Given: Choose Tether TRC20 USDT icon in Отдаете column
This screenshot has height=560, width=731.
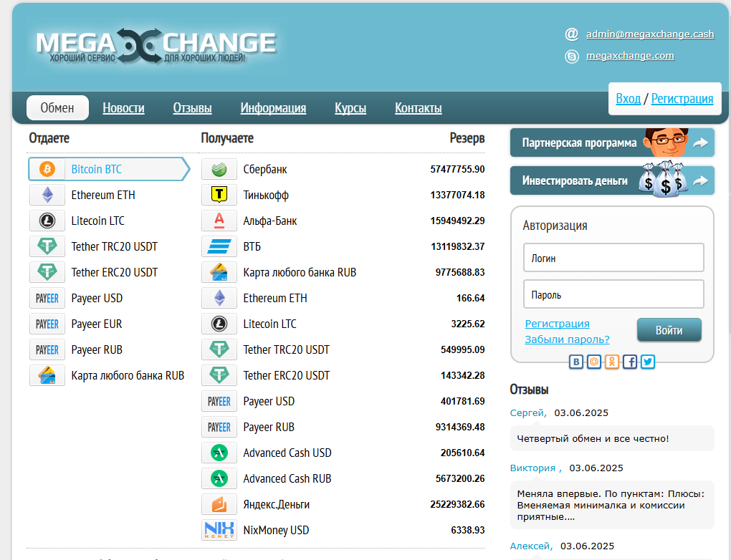Looking at the screenshot, I should coord(47,246).
